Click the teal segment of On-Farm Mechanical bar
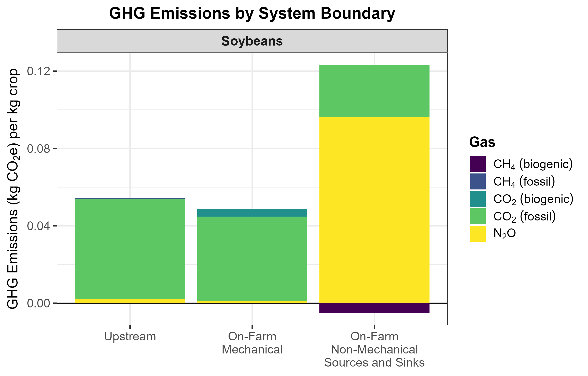This screenshot has height=376, width=588. [x=252, y=212]
